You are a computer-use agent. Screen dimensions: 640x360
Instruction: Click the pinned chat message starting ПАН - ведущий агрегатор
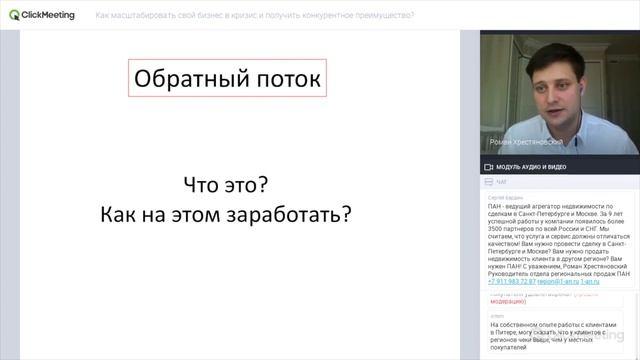click(559, 240)
